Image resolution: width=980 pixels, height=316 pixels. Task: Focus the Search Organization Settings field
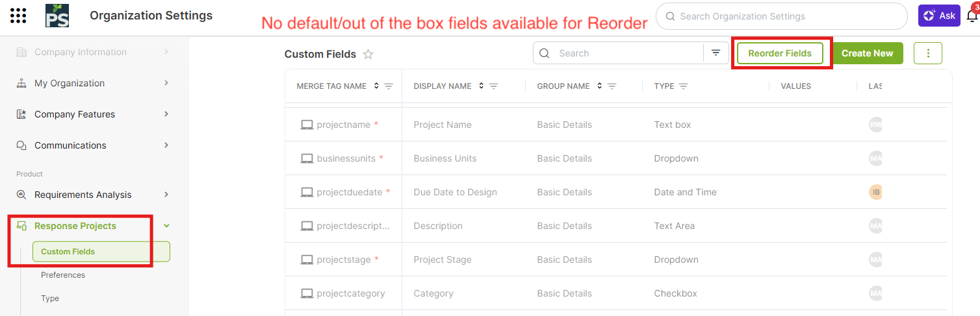pyautogui.click(x=786, y=16)
